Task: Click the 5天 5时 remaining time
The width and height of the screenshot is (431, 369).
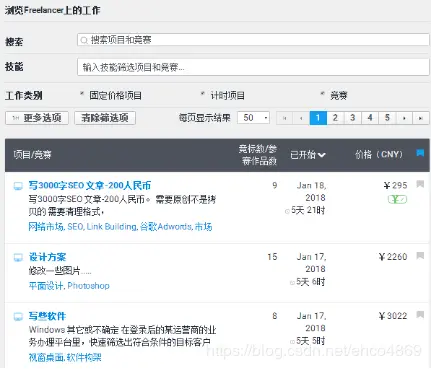Action: tap(311, 341)
